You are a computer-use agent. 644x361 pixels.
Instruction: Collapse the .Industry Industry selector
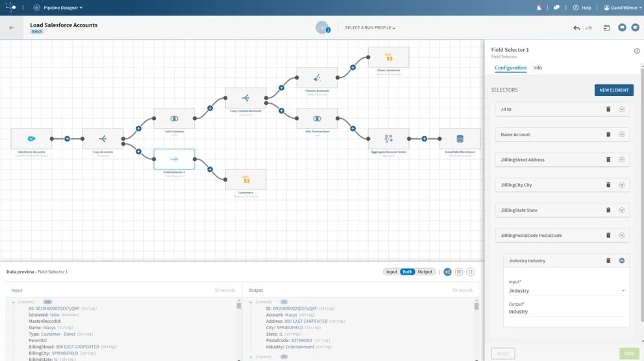622,260
